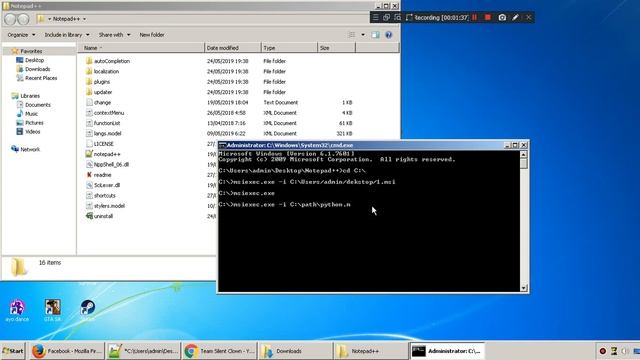This screenshot has width=640, height=360.
Task: Pause the screen recording
Action: [475, 17]
